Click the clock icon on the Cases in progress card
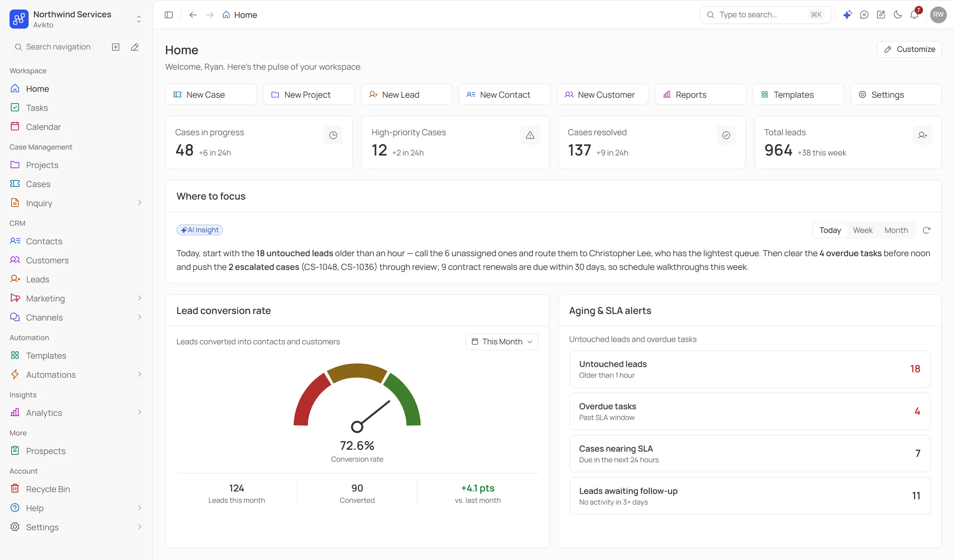Viewport: 954px width, 560px height. (333, 135)
